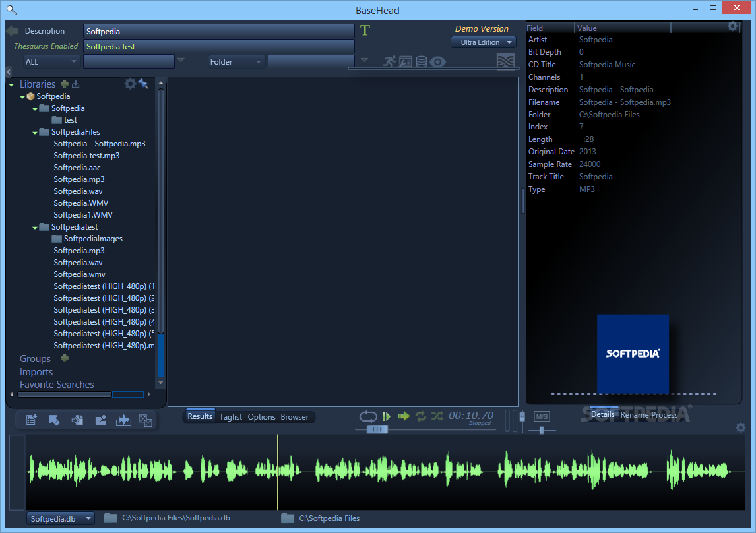Click the green back arrow beside Description
The width and height of the screenshot is (756, 533).
[12, 31]
